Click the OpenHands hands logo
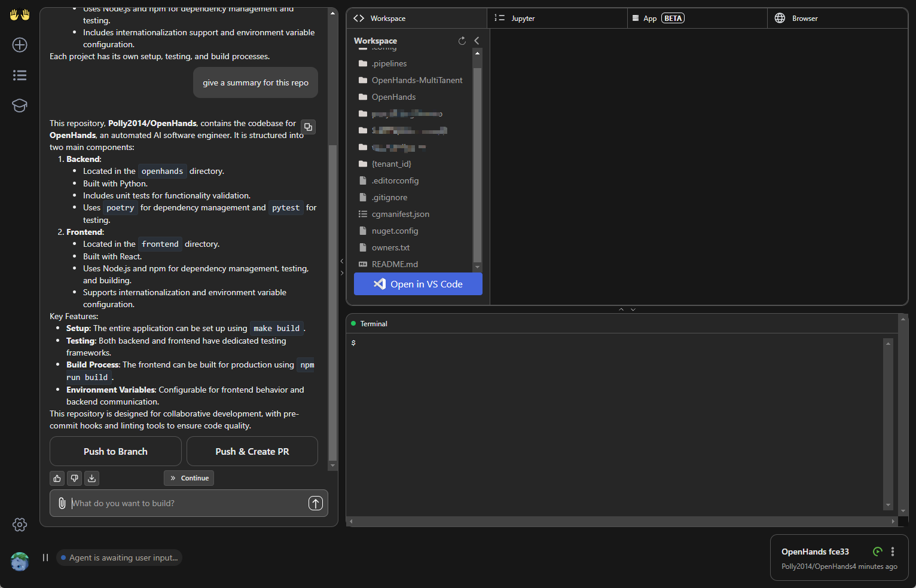 tap(20, 15)
